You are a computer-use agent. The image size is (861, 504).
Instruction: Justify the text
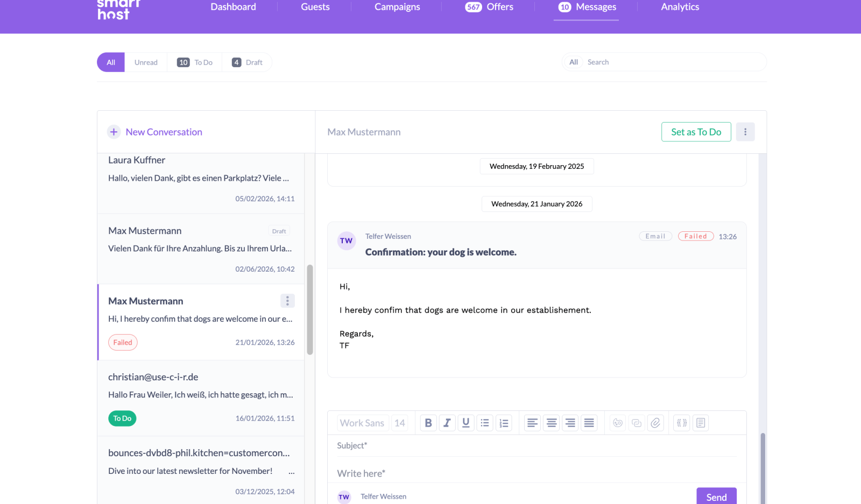pos(589,423)
